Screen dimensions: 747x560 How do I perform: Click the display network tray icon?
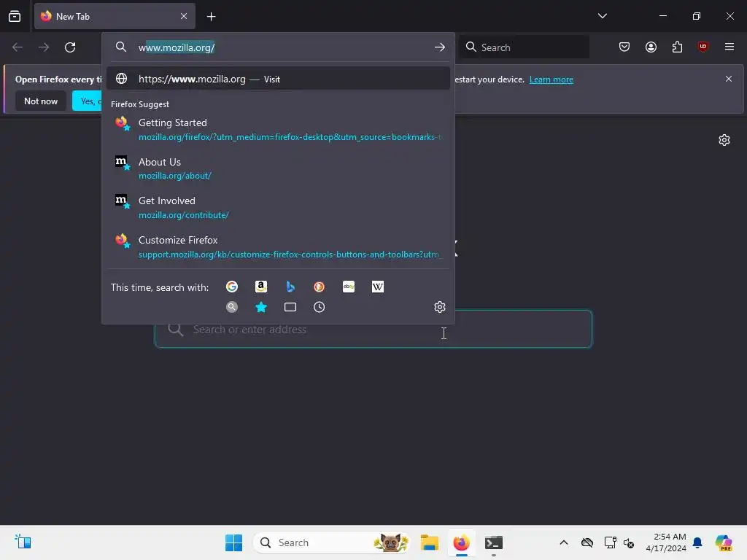[610, 542]
